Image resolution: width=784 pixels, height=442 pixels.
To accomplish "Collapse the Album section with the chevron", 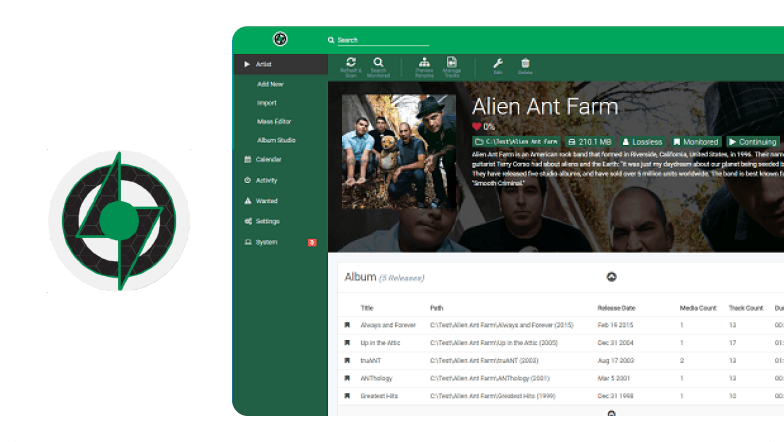I will [612, 277].
